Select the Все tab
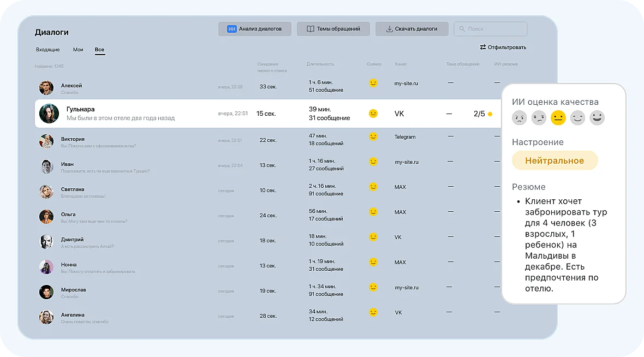 pyautogui.click(x=99, y=50)
